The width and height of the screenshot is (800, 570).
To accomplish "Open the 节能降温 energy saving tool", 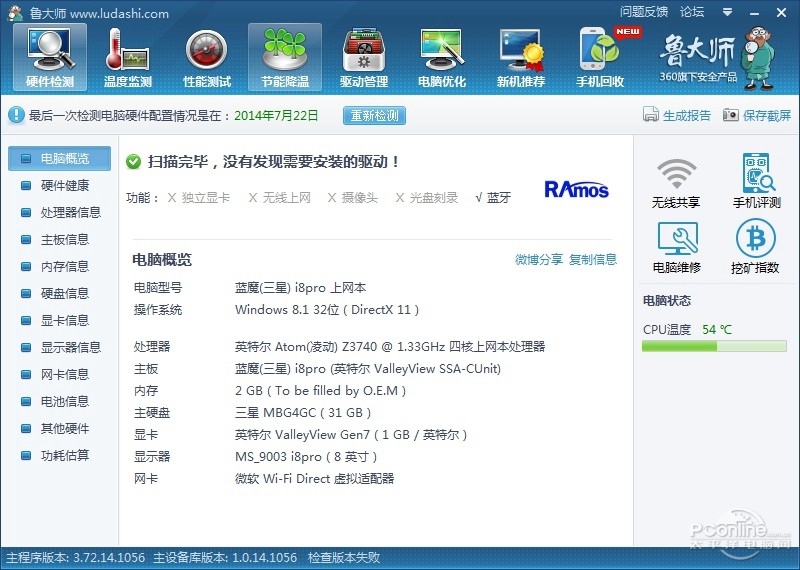I will coord(285,57).
